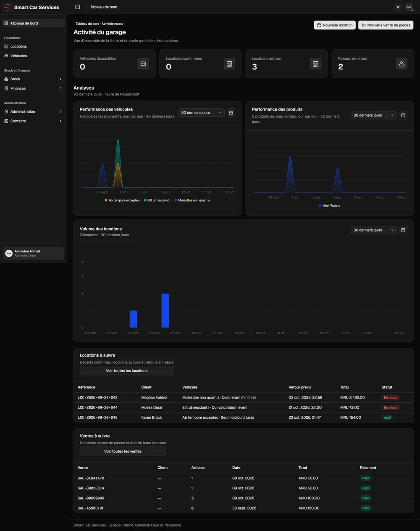Open rental reference LOC-2026-09-27-043

tap(97, 398)
